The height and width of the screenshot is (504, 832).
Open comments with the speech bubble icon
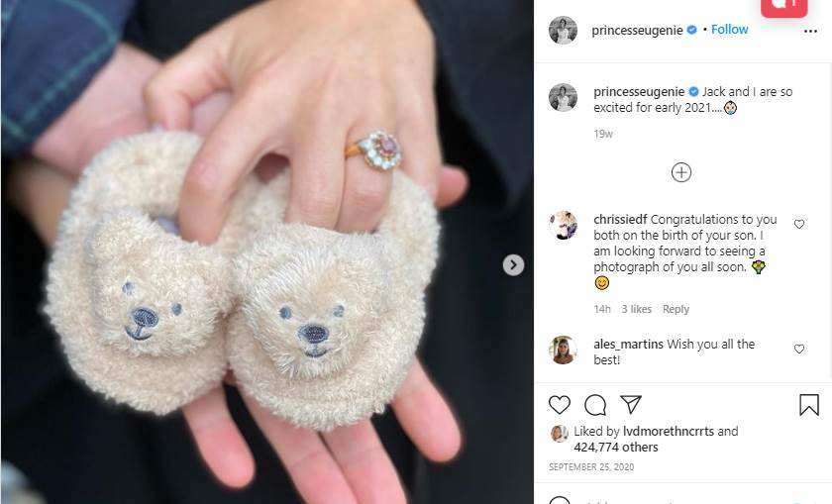[595, 405]
